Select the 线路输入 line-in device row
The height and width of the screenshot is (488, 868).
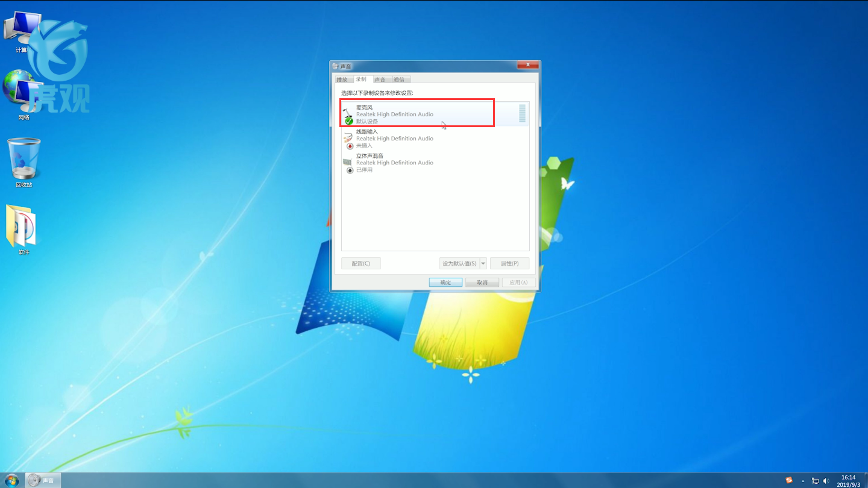click(x=435, y=139)
